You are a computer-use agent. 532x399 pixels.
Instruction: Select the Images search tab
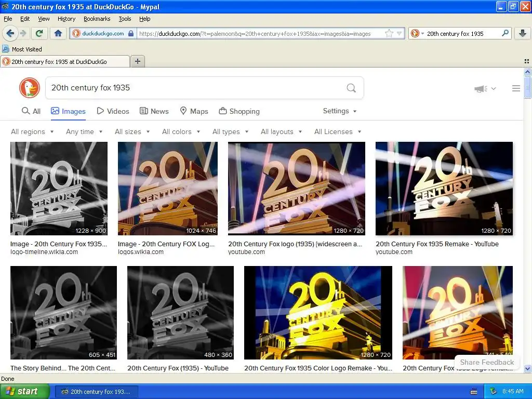pyautogui.click(x=68, y=111)
